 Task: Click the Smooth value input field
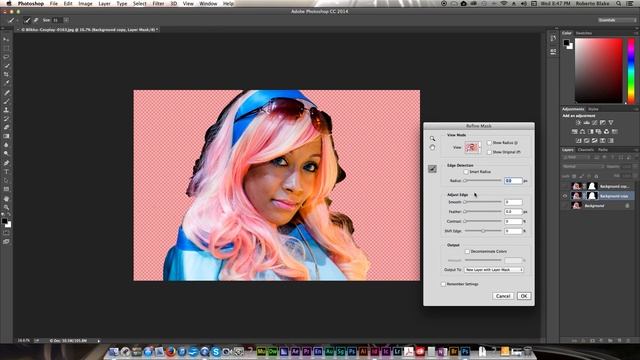coord(513,202)
